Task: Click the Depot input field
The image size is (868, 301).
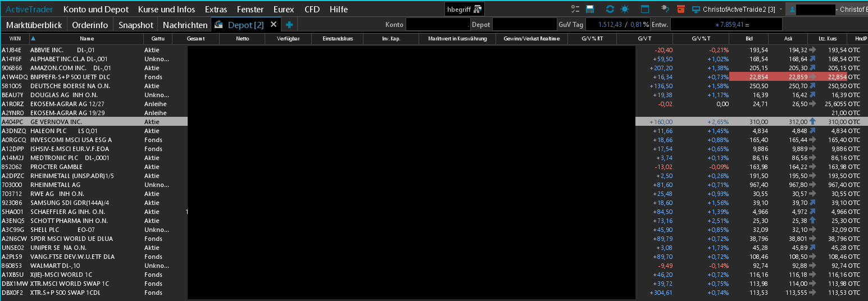Action: click(x=524, y=25)
